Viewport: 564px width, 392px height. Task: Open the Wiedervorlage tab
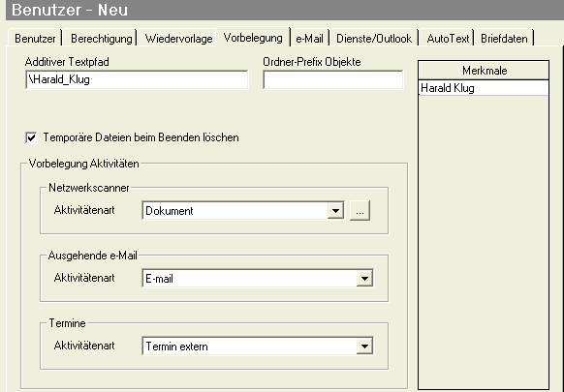coord(178,39)
